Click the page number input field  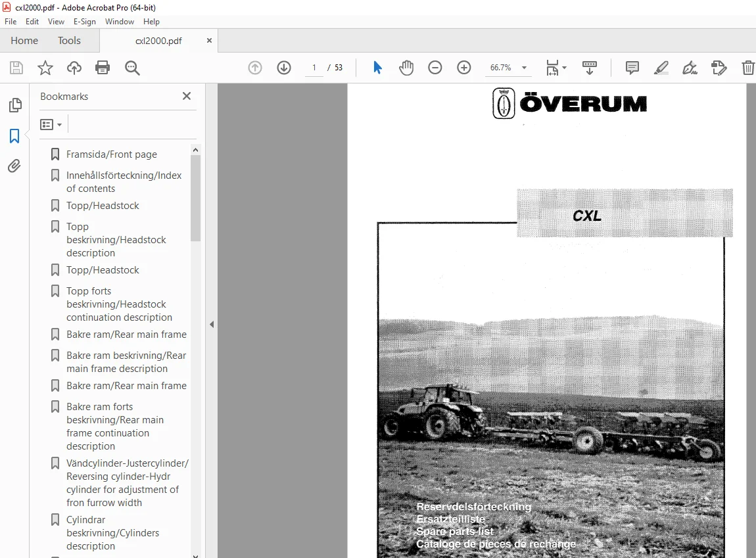click(314, 68)
